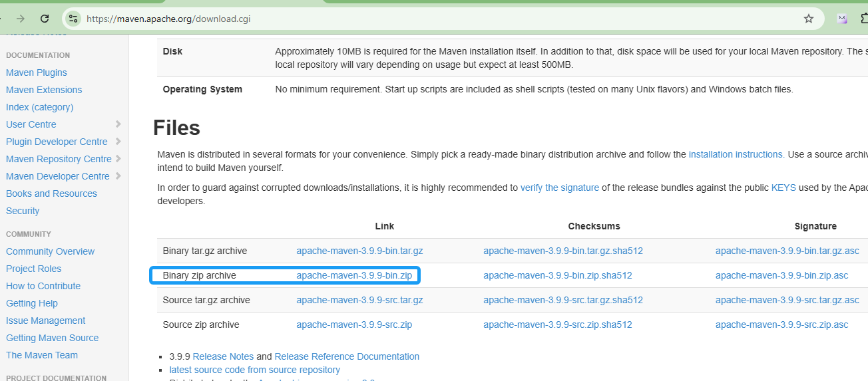Viewport: 868px width, 381px height.
Task: Click the forward navigation arrow
Action: 21,19
